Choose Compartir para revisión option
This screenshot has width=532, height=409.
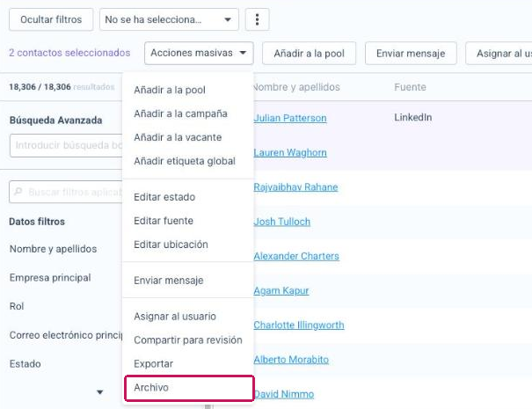coord(188,340)
